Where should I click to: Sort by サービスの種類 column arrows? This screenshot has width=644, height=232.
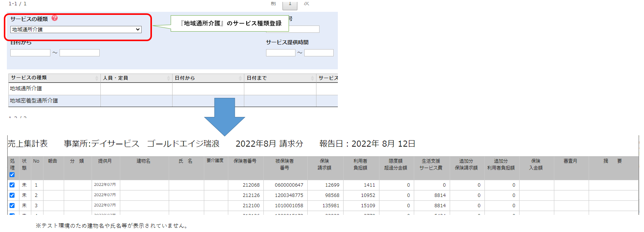tap(97, 78)
